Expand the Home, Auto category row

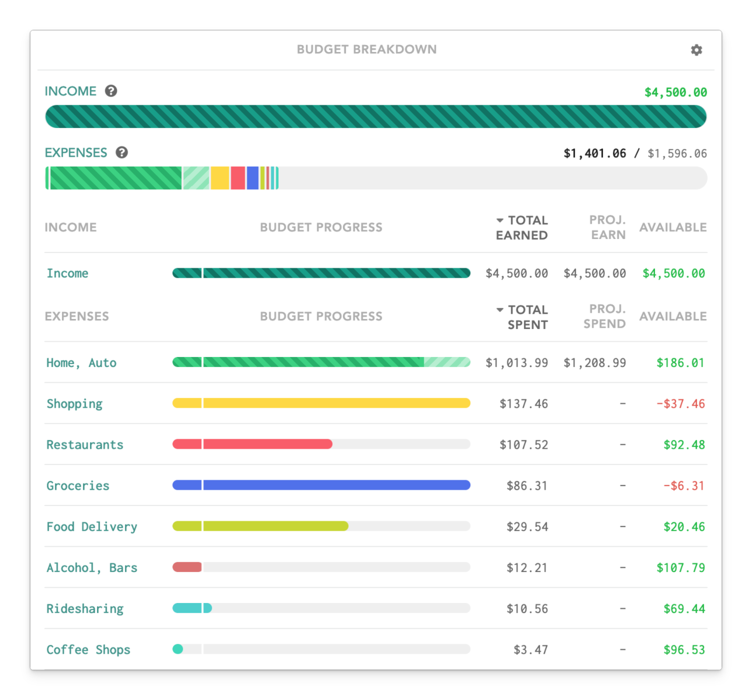point(81,362)
